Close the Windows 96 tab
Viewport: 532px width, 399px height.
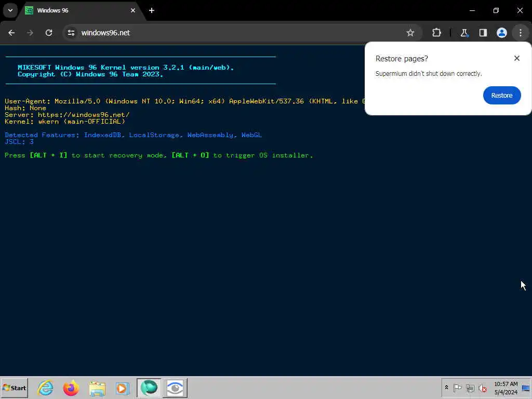click(x=133, y=10)
